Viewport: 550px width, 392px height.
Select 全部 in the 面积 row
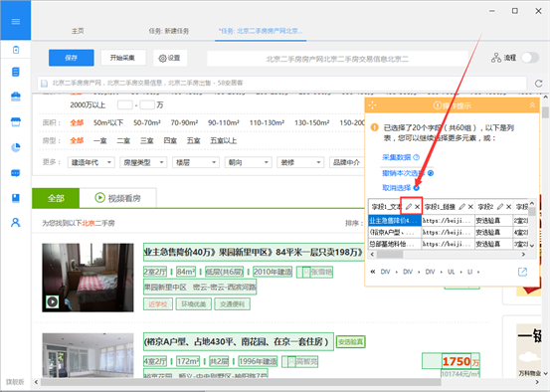(77, 122)
